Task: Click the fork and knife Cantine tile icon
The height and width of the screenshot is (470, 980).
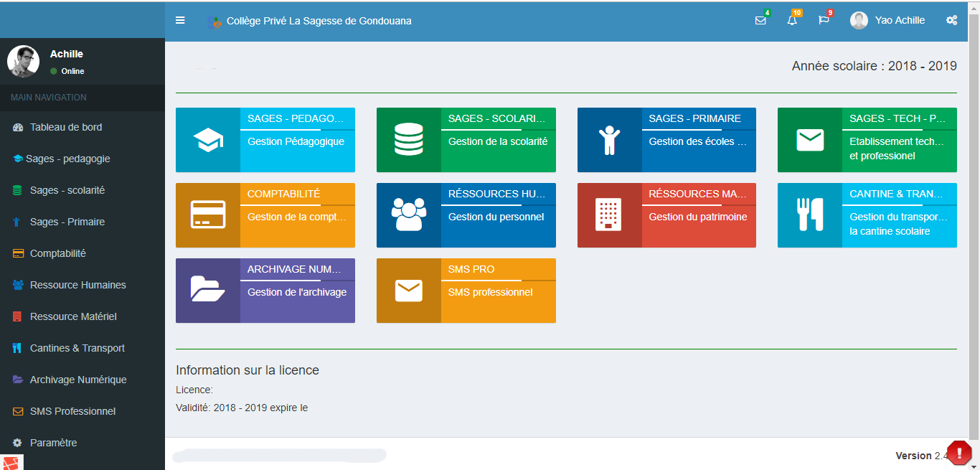Action: point(809,215)
